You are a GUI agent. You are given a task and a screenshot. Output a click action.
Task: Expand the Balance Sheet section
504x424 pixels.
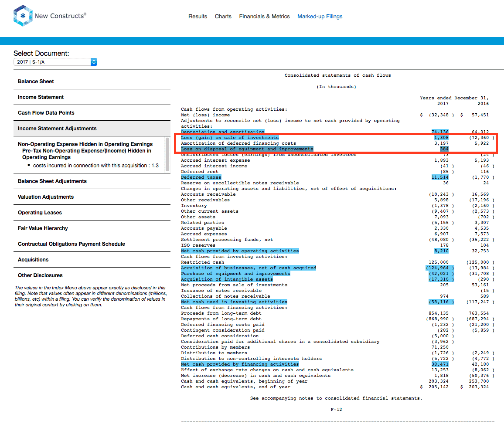click(92, 81)
